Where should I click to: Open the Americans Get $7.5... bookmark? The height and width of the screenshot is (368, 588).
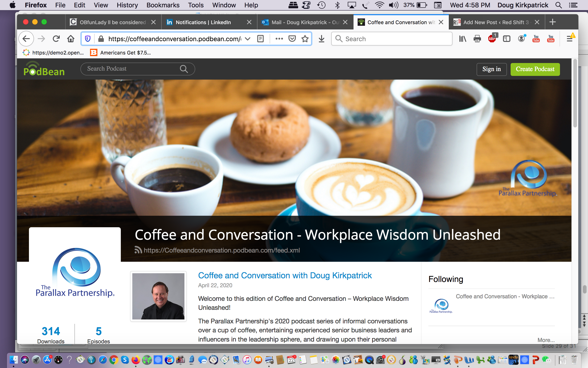point(121,53)
